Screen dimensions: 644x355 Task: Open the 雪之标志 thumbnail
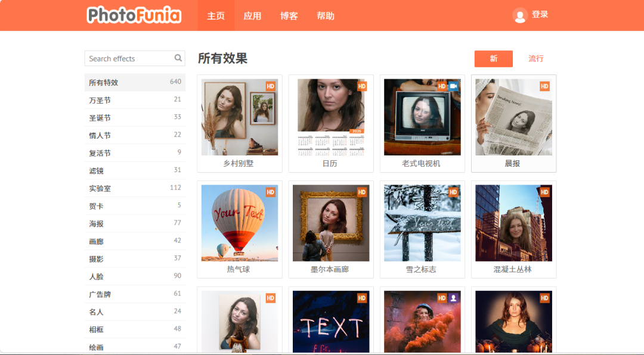(x=422, y=223)
